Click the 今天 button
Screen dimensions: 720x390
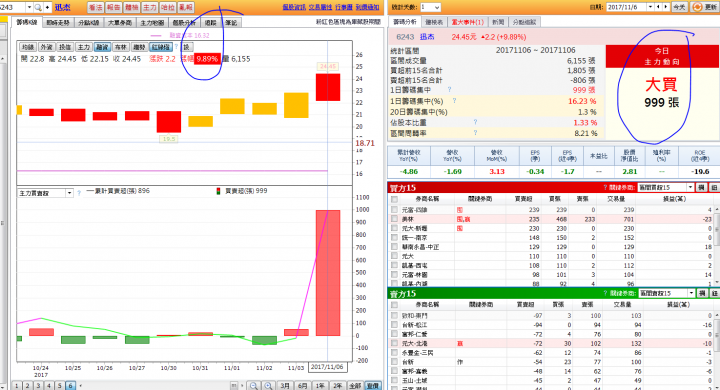point(679,7)
